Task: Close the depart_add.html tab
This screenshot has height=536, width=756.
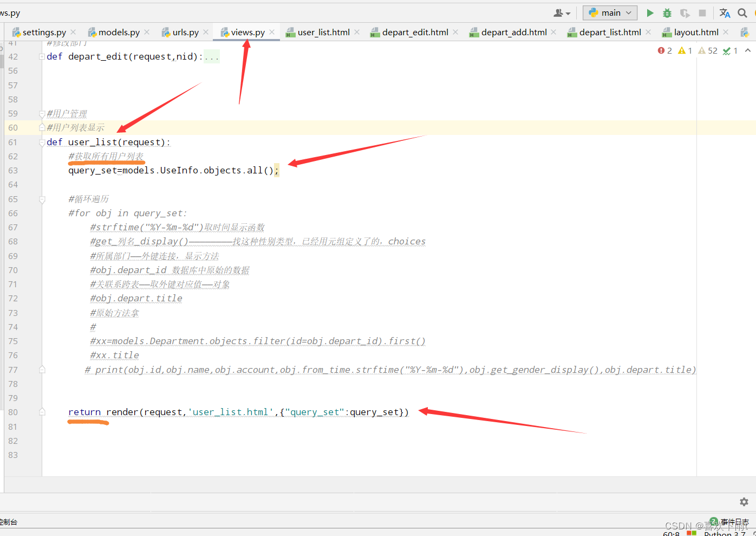Action: coord(553,32)
